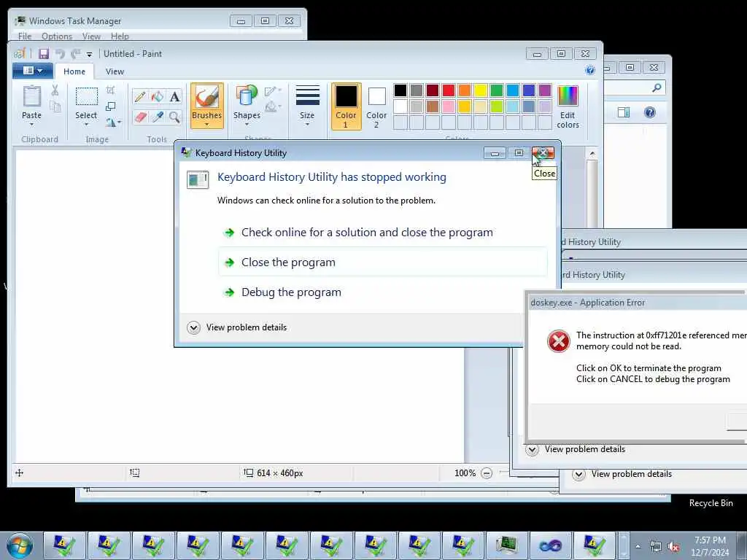The image size is (747, 560).
Task: Click Paint's vertical scrollbar up arrow
Action: [x=592, y=153]
